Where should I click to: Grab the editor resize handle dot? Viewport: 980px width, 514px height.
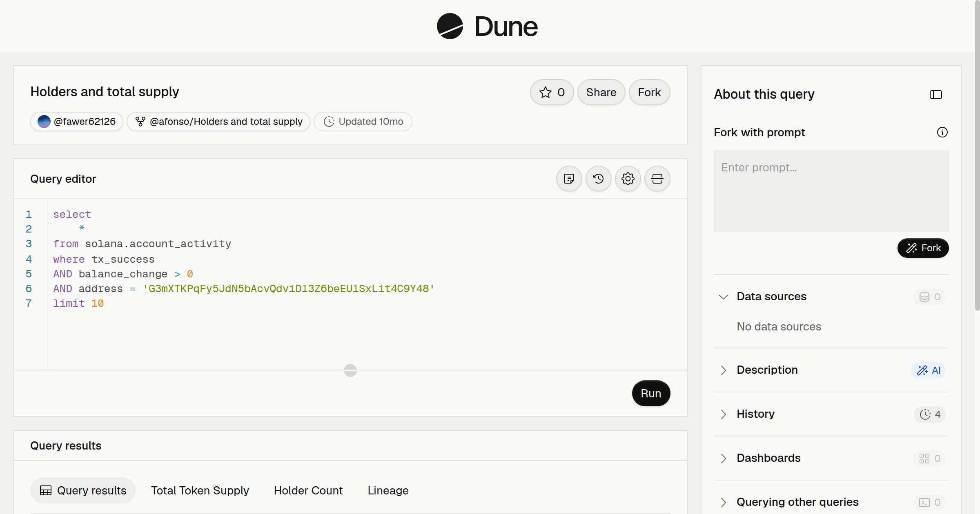(x=350, y=370)
